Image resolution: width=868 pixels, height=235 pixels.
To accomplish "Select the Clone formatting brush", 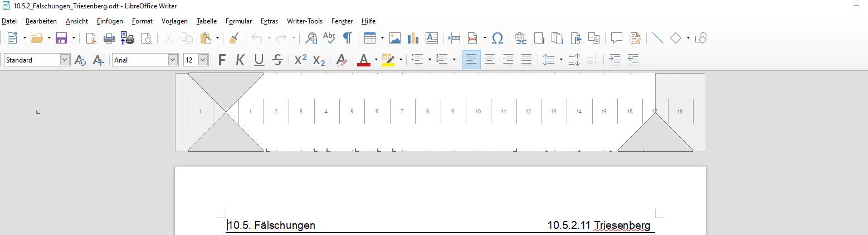I will pyautogui.click(x=235, y=38).
